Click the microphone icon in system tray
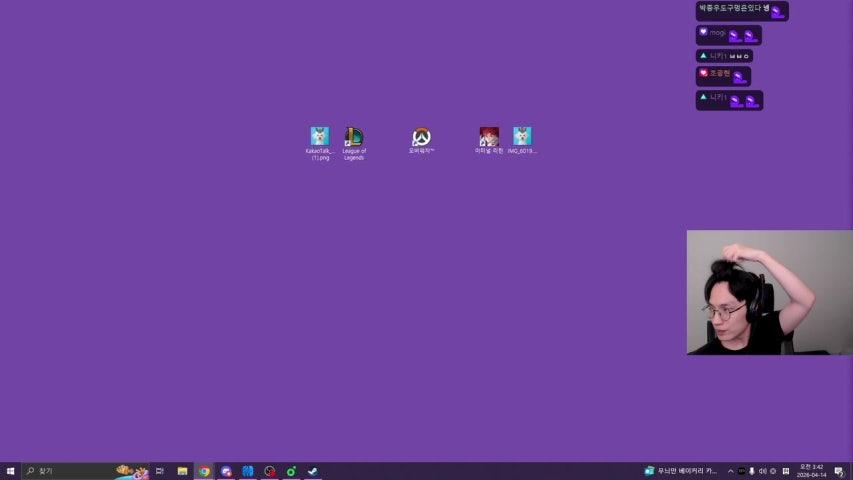This screenshot has height=480, width=853. coord(751,471)
